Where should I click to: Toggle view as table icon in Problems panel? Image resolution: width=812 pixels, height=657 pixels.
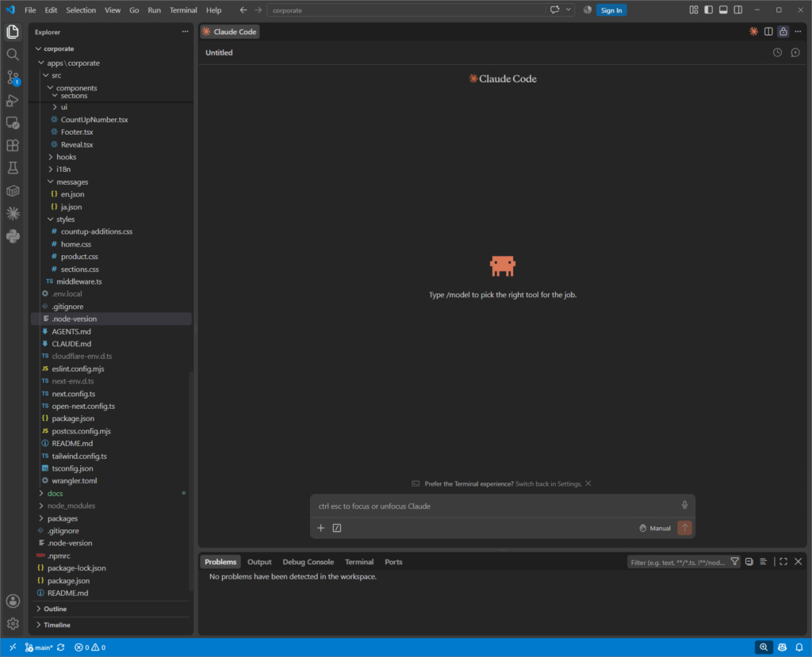[764, 562]
